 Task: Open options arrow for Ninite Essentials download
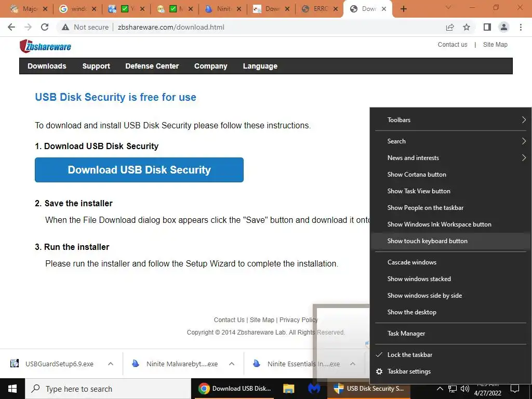point(353,364)
